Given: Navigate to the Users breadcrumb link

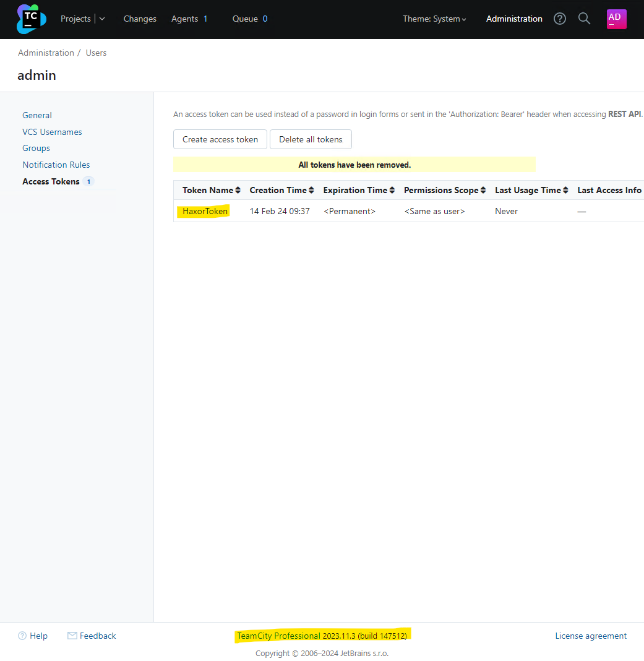Looking at the screenshot, I should point(96,53).
